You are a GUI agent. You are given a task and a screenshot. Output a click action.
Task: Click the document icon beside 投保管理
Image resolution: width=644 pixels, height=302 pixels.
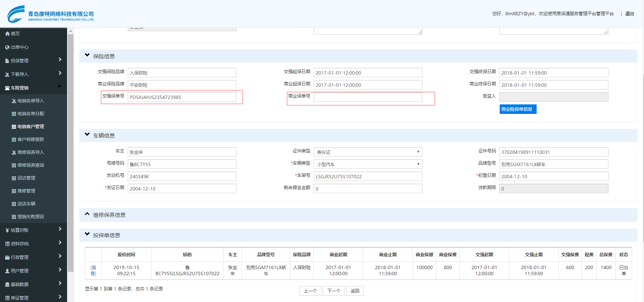tap(7, 61)
